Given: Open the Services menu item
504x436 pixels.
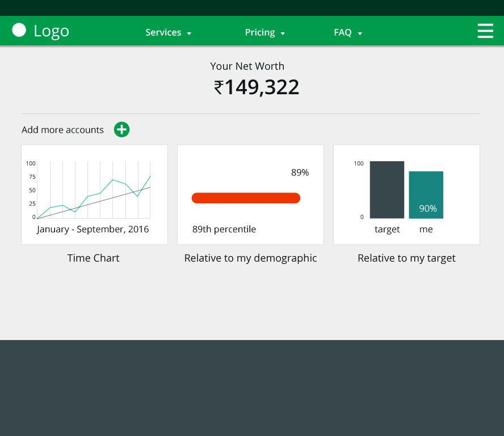Looking at the screenshot, I should (163, 32).
